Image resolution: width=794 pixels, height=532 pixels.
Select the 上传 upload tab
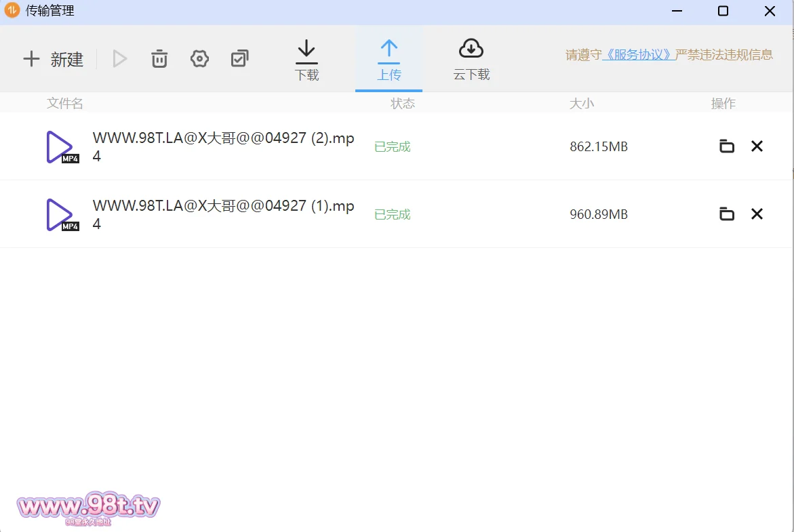[x=389, y=60]
